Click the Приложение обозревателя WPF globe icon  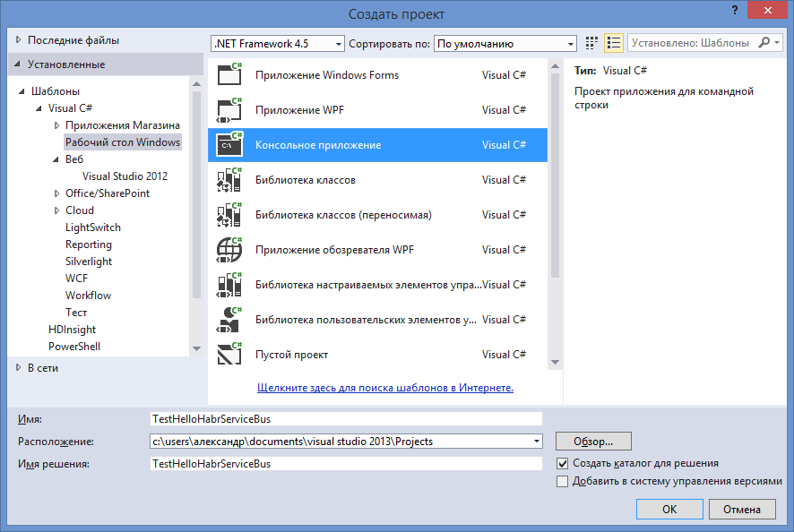pyautogui.click(x=229, y=249)
